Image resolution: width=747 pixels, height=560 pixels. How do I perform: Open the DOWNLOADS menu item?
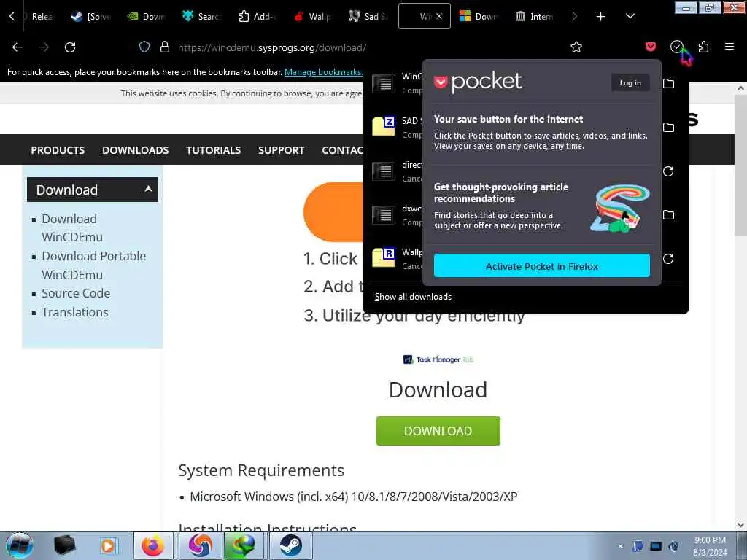[x=135, y=150]
